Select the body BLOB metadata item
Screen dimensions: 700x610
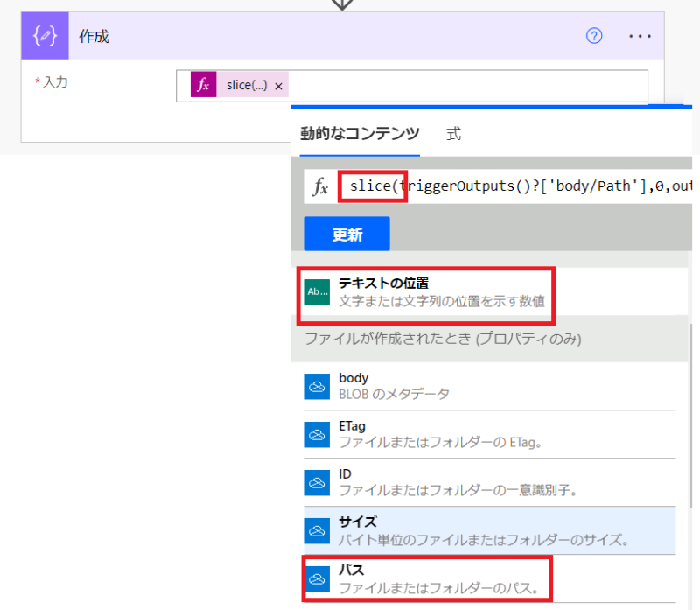tap(394, 386)
